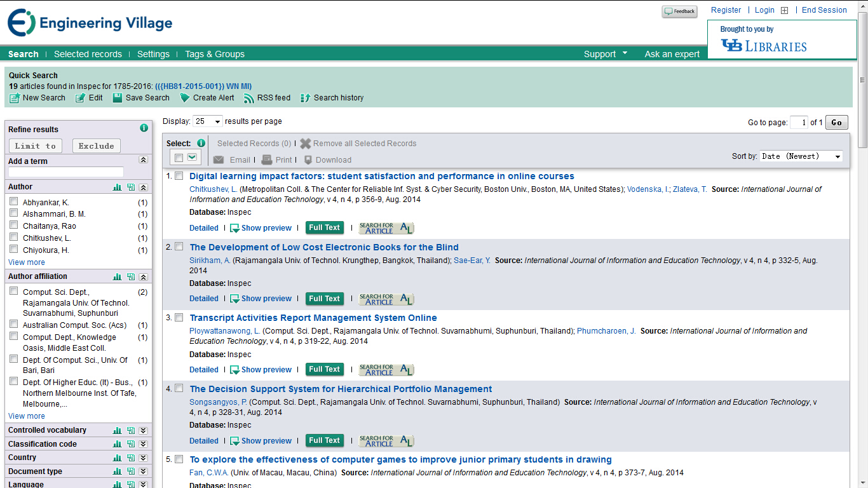Print selected records
The width and height of the screenshot is (868, 488).
(x=277, y=160)
